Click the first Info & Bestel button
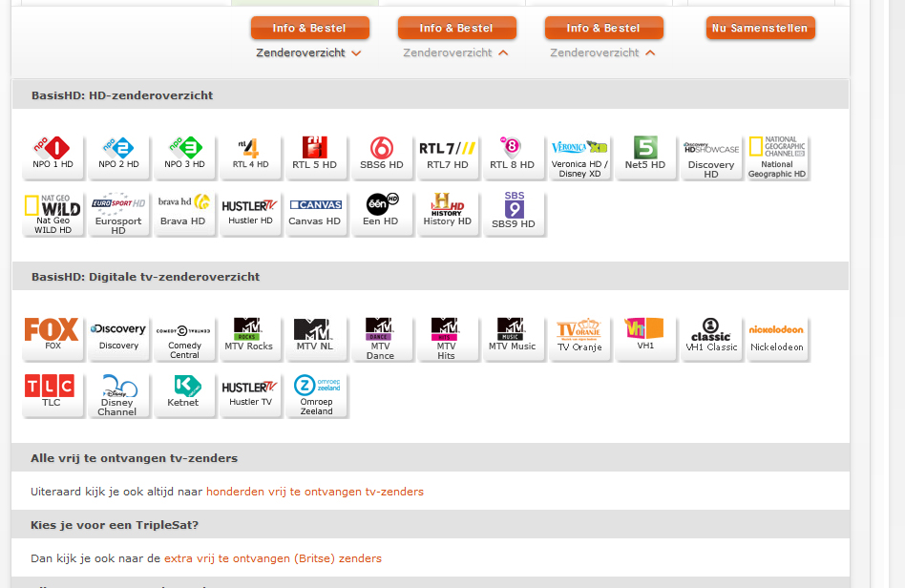Viewport: 905px width, 588px height. [x=310, y=28]
